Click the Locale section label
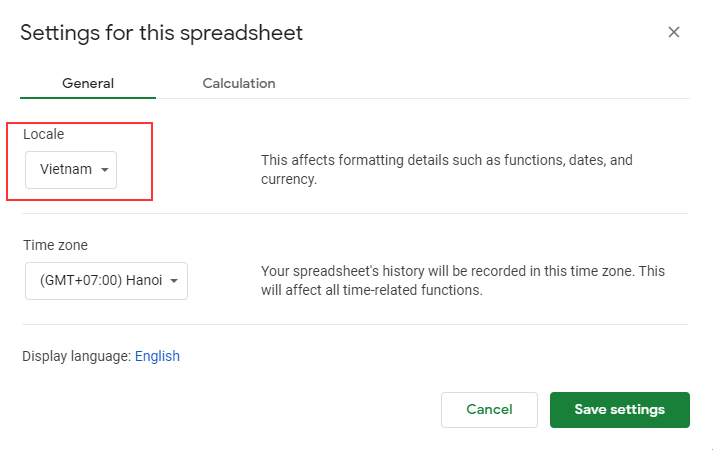Image resolution: width=713 pixels, height=450 pixels. 43,133
